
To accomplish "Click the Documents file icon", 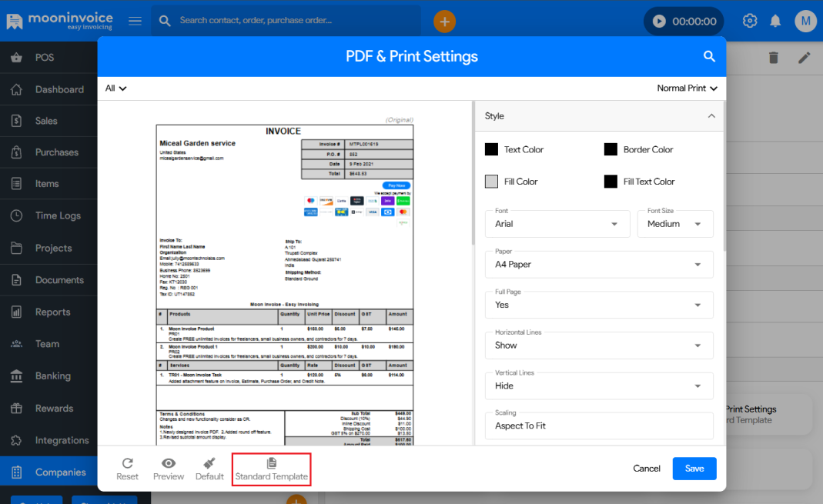I will (16, 280).
